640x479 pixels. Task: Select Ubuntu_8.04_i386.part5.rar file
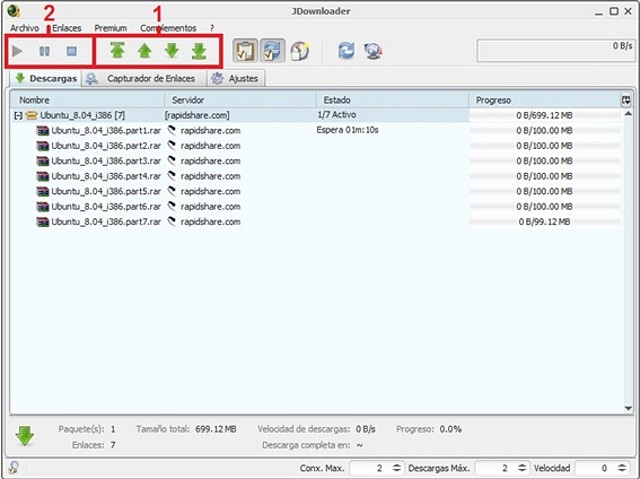pyautogui.click(x=106, y=191)
